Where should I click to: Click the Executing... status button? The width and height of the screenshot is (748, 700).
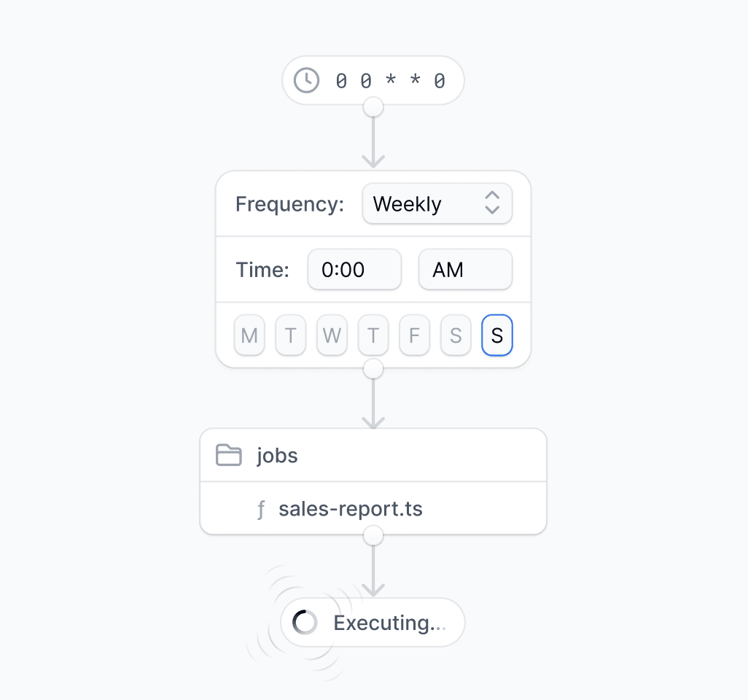click(373, 622)
